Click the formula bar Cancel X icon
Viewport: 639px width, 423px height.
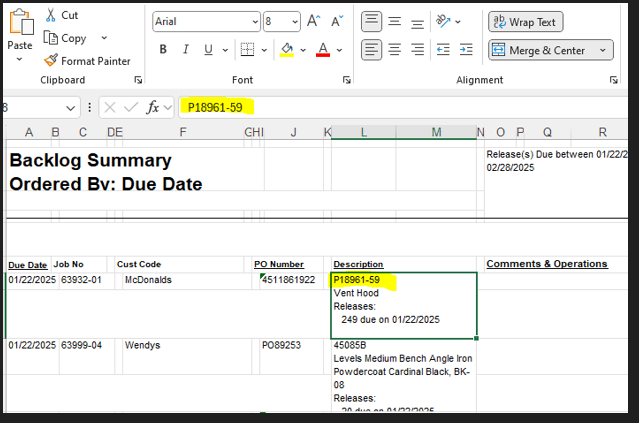tap(110, 108)
